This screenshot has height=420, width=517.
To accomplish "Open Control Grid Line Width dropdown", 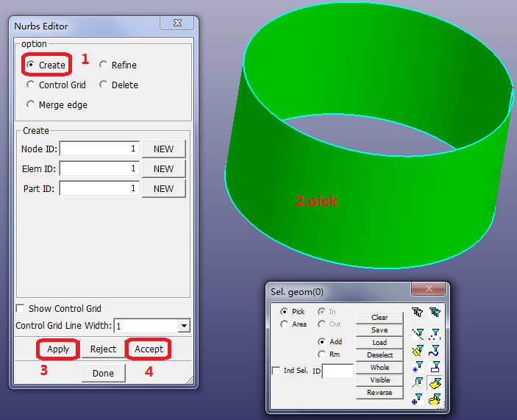I will pos(184,326).
